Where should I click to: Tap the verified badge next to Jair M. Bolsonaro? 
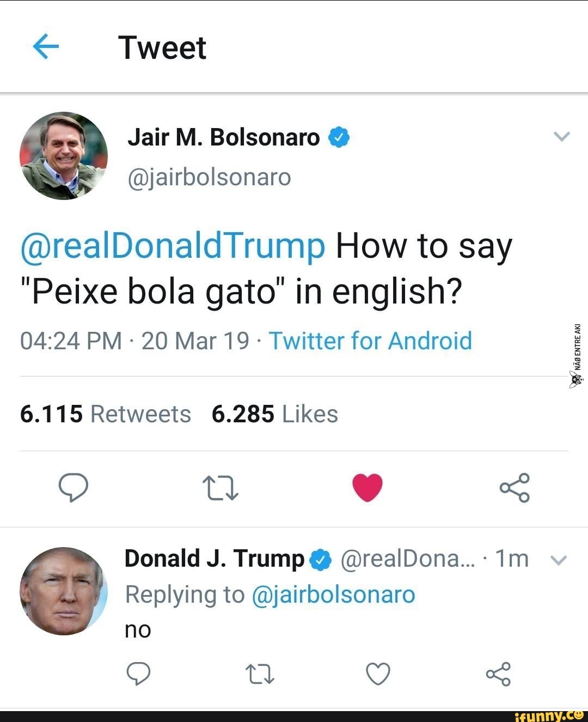(340, 136)
